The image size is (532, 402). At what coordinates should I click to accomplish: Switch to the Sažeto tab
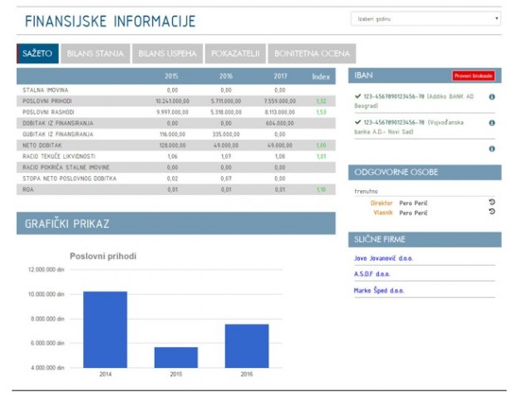tap(37, 54)
